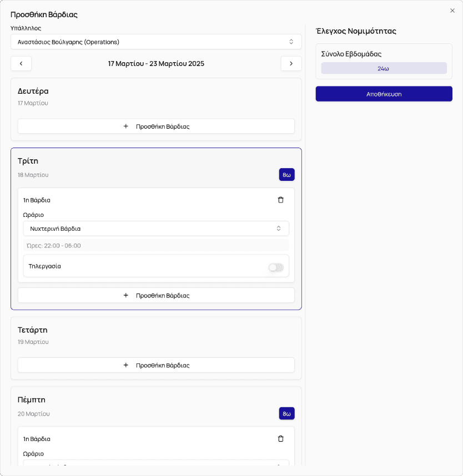Delete Tuesday's first shift with trash icon
463x476 pixels.
(280, 200)
